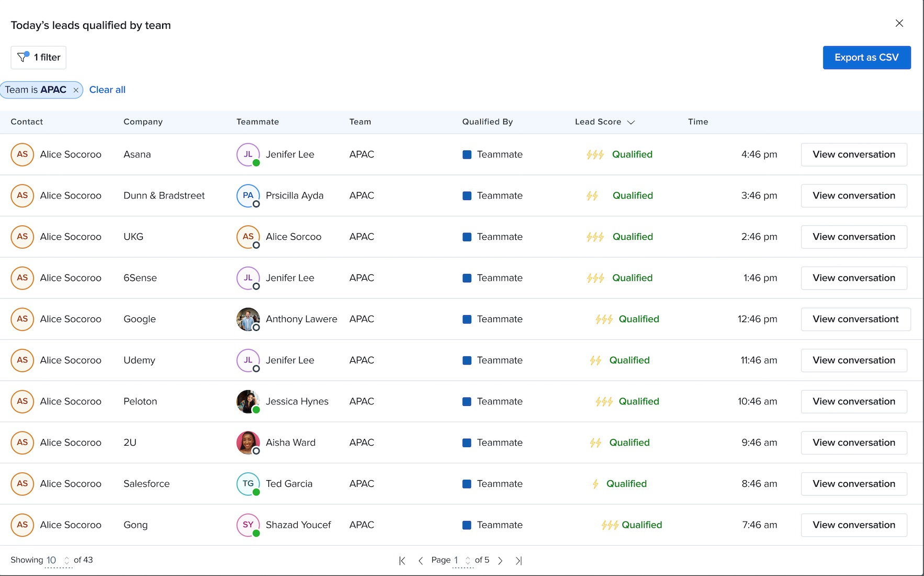
Task: Export the table as CSV
Action: pyautogui.click(x=866, y=58)
